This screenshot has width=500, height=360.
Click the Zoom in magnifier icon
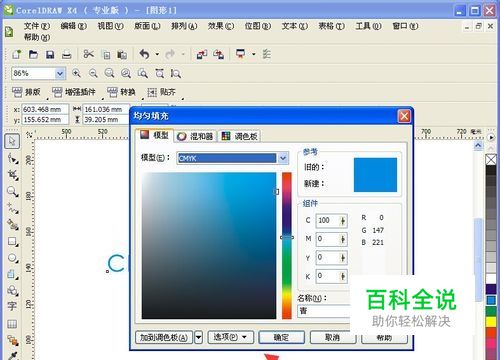76,73
